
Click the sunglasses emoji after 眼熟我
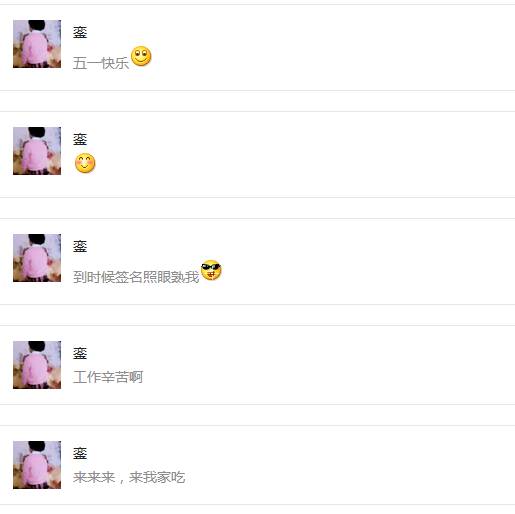tap(211, 270)
